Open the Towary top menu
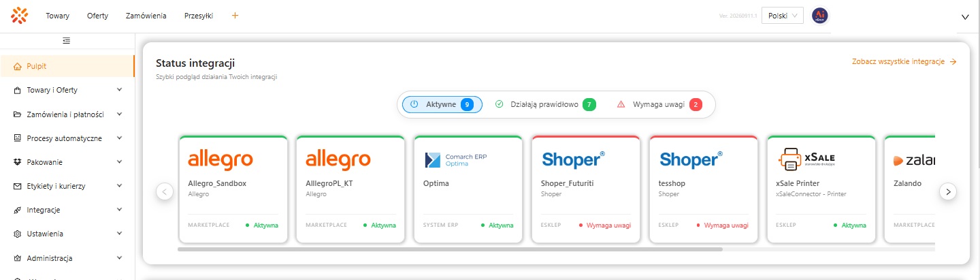Screen dimensions: 980x280 tap(58, 16)
